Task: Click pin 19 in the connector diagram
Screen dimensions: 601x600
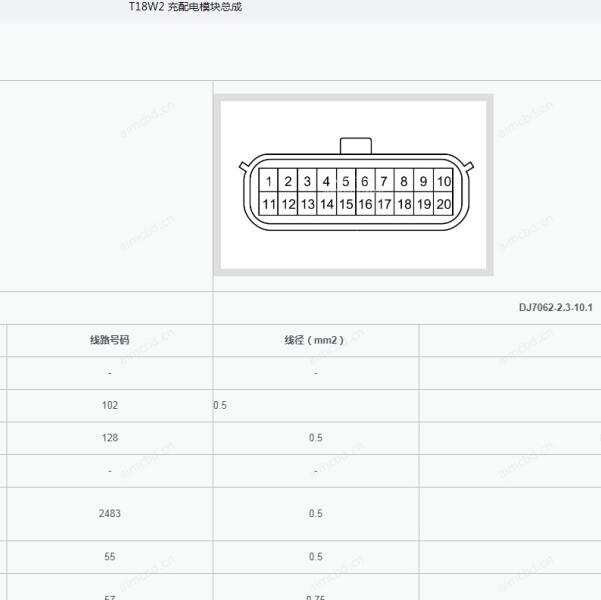Action: pyautogui.click(x=424, y=204)
